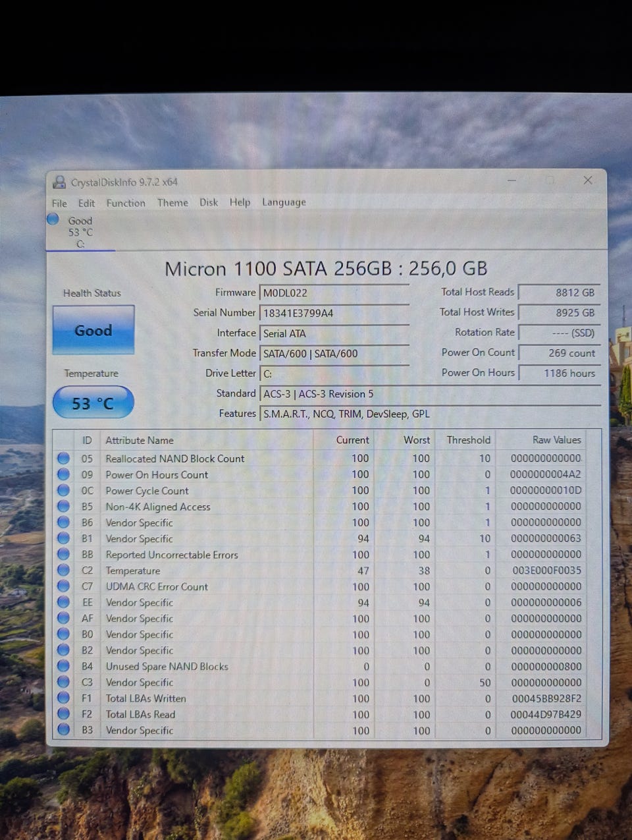Click status orb in the EE Vendor Specific row
Image resolution: width=632 pixels, height=840 pixels.
[63, 602]
